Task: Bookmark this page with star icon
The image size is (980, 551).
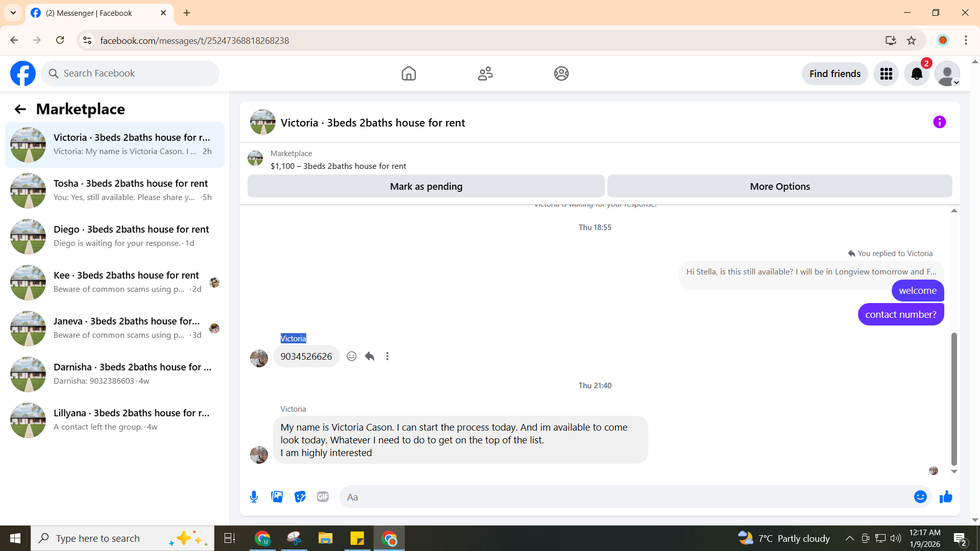Action: (911, 40)
